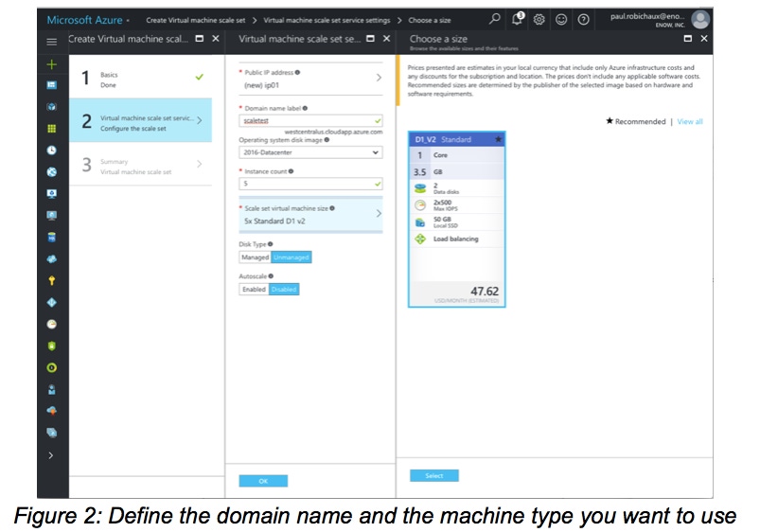Open Help and support person icon
Image resolution: width=760 pixels, height=532 pixels.
pyautogui.click(x=51, y=389)
